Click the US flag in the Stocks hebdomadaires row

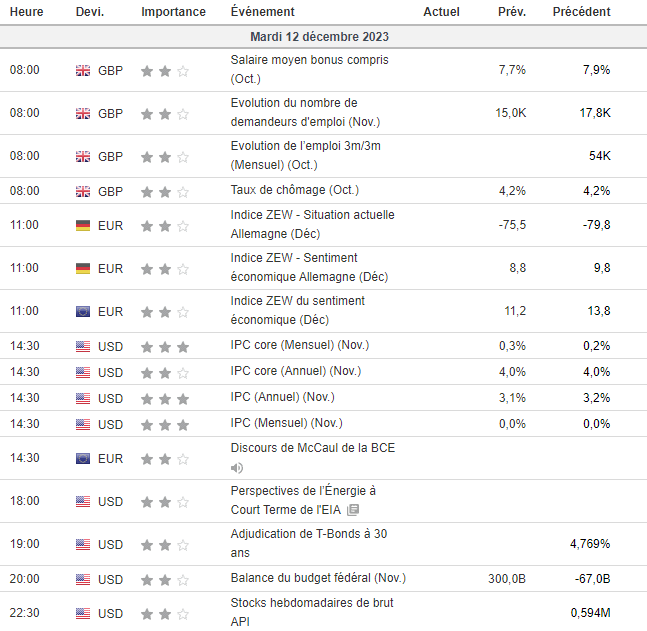click(83, 613)
